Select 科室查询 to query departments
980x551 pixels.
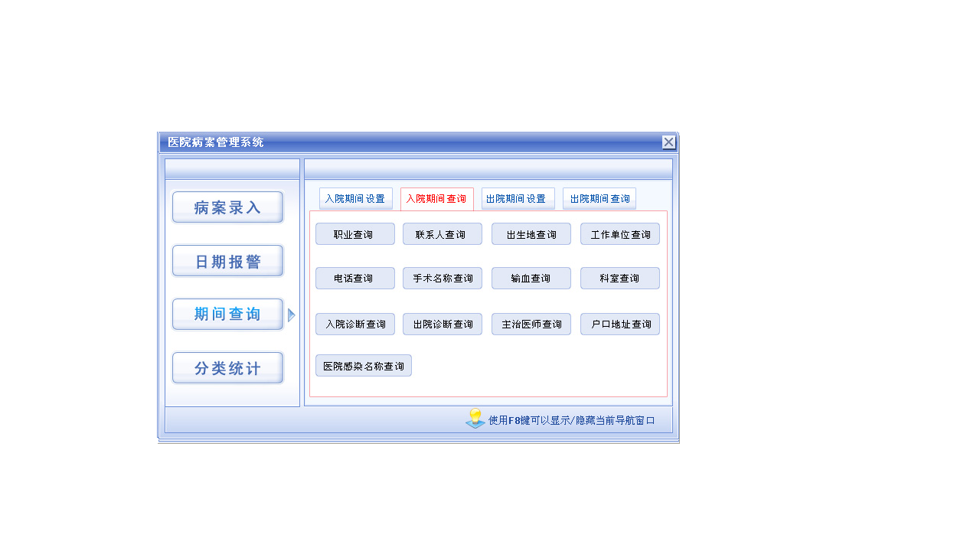(619, 278)
